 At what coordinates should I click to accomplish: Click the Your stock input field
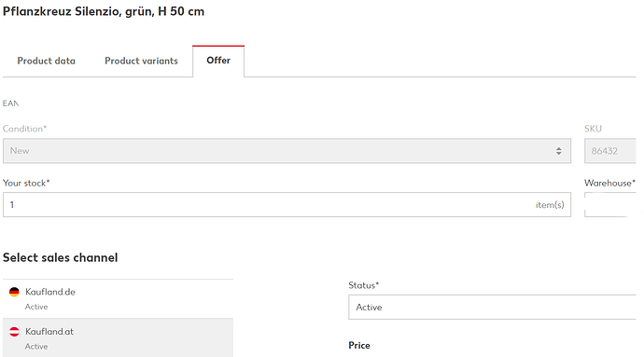(287, 204)
